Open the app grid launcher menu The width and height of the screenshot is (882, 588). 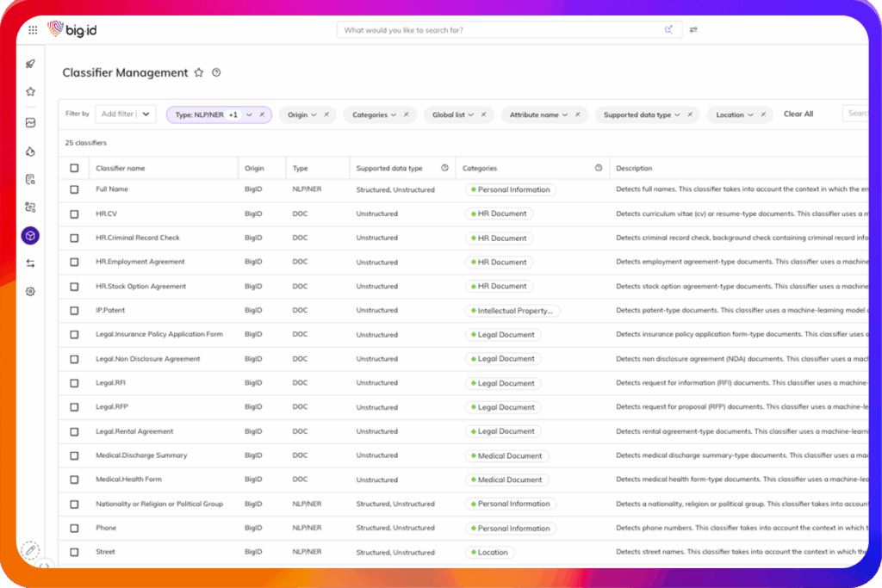pos(33,30)
